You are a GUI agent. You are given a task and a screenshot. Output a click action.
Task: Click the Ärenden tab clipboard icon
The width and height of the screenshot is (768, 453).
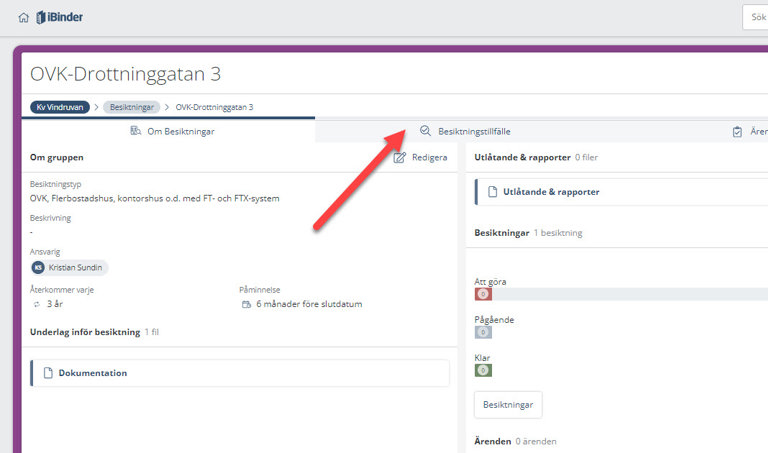[737, 131]
